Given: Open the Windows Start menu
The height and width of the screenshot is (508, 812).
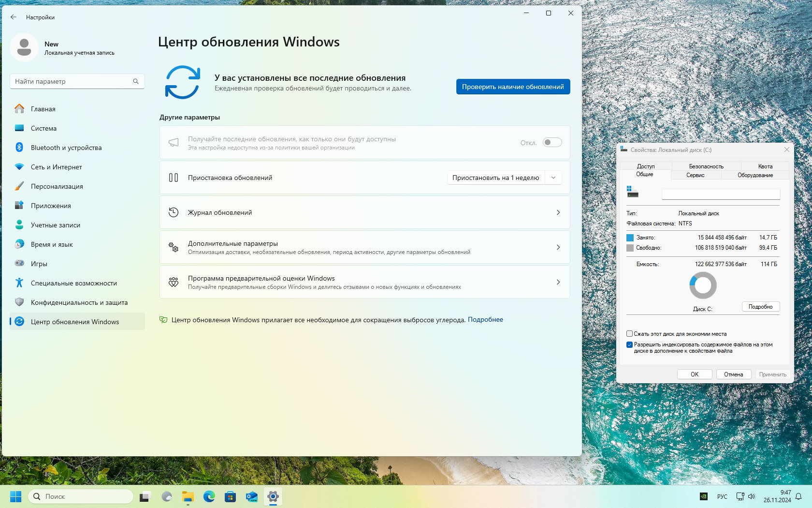Looking at the screenshot, I should click(15, 496).
